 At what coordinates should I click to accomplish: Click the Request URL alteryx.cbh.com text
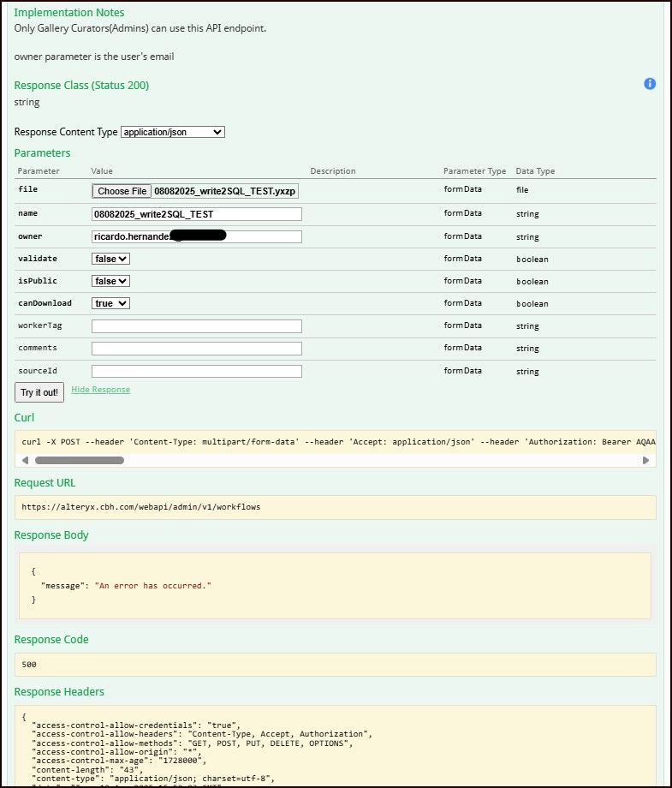[x=141, y=506]
